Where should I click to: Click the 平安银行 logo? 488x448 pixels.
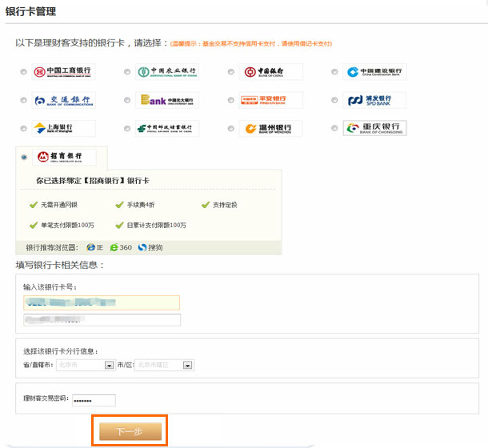[x=270, y=100]
